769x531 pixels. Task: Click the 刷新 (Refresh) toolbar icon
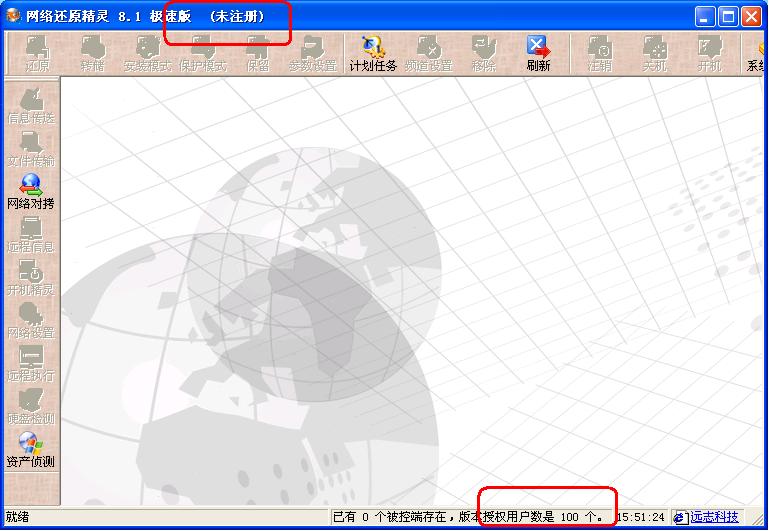point(538,54)
